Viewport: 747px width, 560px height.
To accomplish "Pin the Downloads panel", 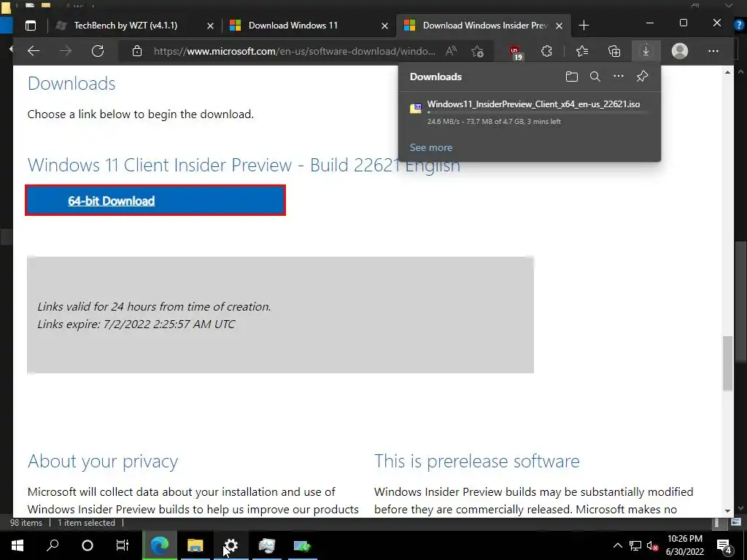I will pos(642,76).
